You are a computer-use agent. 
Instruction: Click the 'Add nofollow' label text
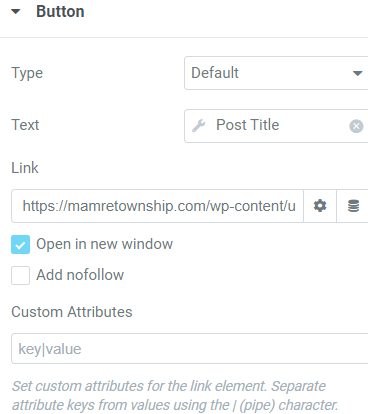80,275
